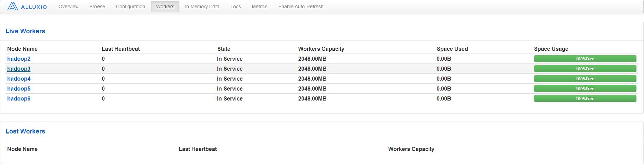The width and height of the screenshot is (644, 164).
Task: View the Metrics tab
Action: pyautogui.click(x=260, y=7)
